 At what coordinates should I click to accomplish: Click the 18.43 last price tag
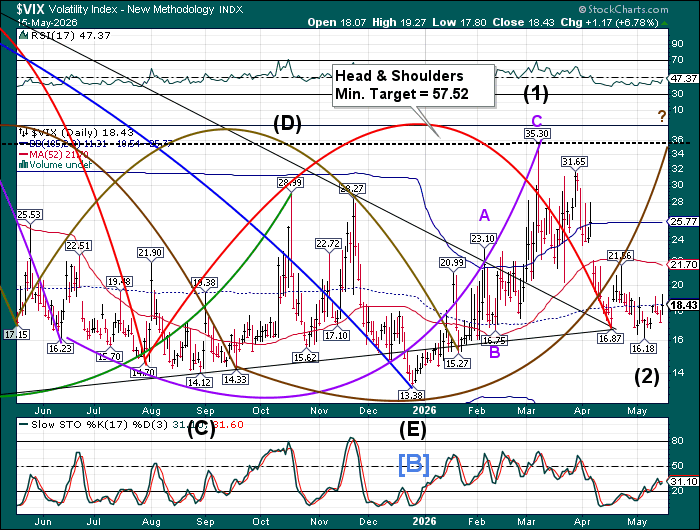683,305
